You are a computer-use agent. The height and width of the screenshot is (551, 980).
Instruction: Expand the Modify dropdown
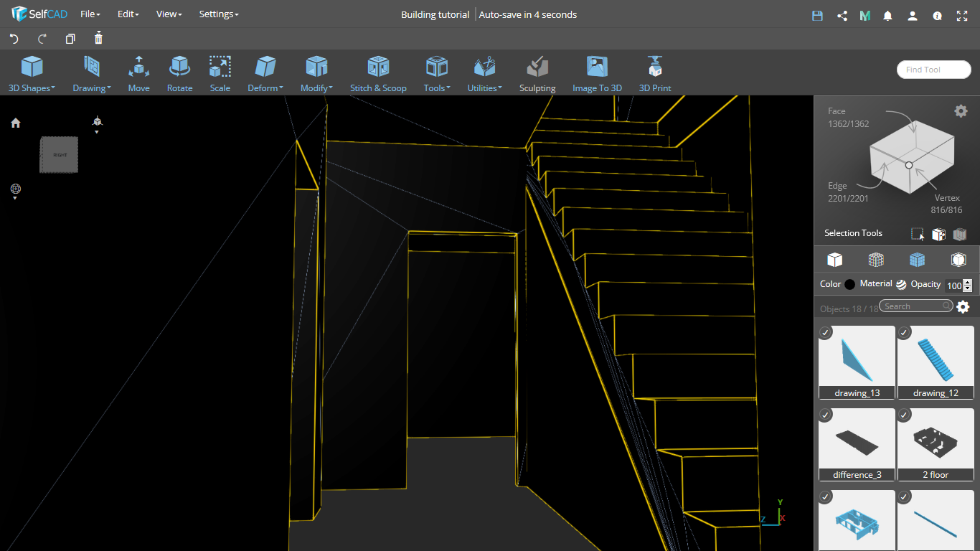(x=316, y=75)
